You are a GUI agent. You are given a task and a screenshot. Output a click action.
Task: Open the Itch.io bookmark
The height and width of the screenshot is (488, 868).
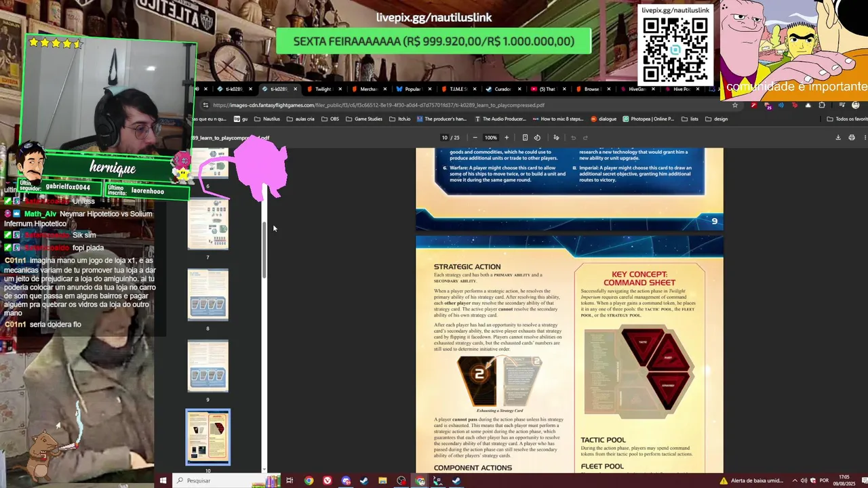tap(400, 119)
